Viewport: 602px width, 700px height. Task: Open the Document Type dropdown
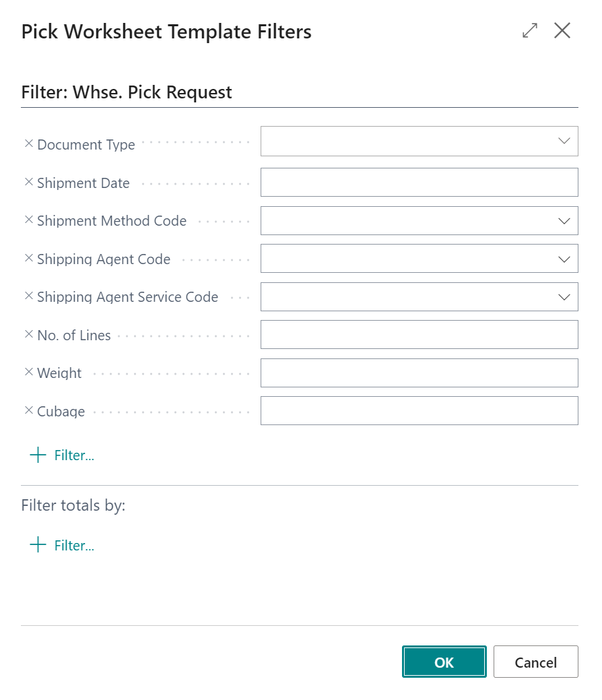(564, 141)
